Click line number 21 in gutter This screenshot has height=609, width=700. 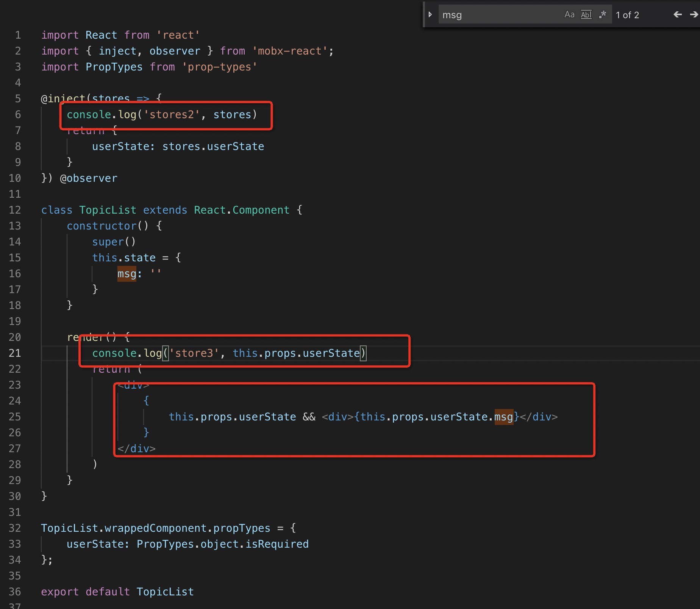(15, 353)
